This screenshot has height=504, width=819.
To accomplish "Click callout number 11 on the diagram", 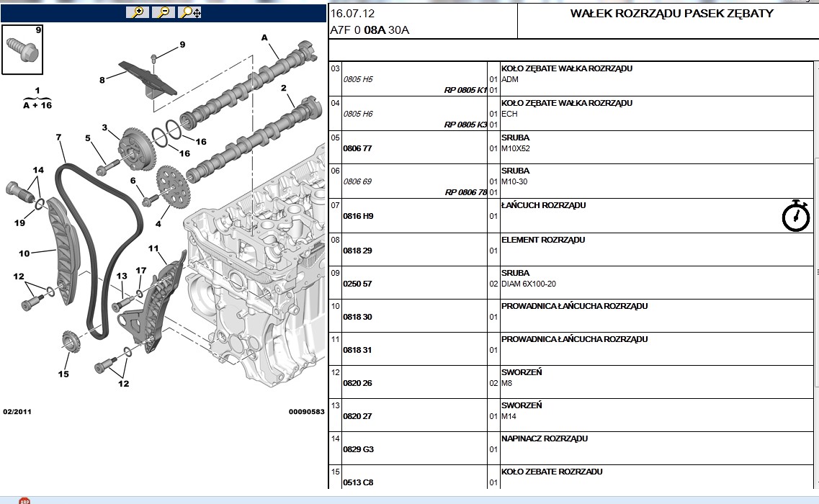I will point(153,248).
